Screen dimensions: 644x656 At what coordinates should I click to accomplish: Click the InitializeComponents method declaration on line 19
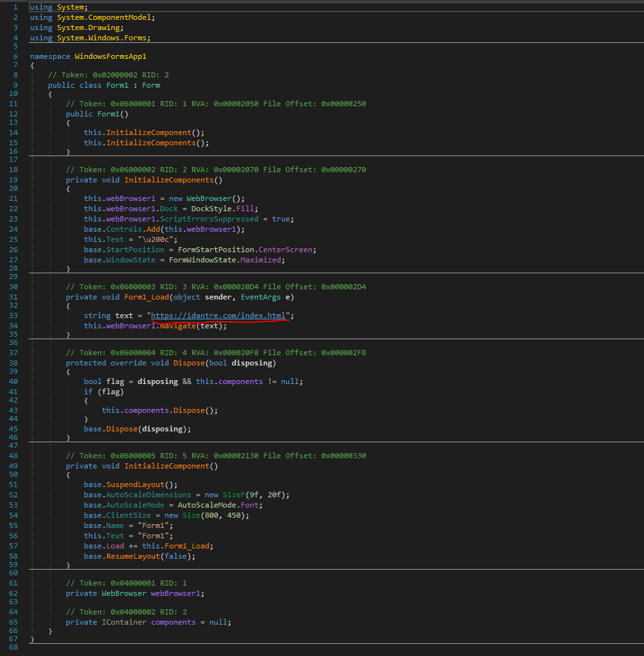pyautogui.click(x=168, y=180)
